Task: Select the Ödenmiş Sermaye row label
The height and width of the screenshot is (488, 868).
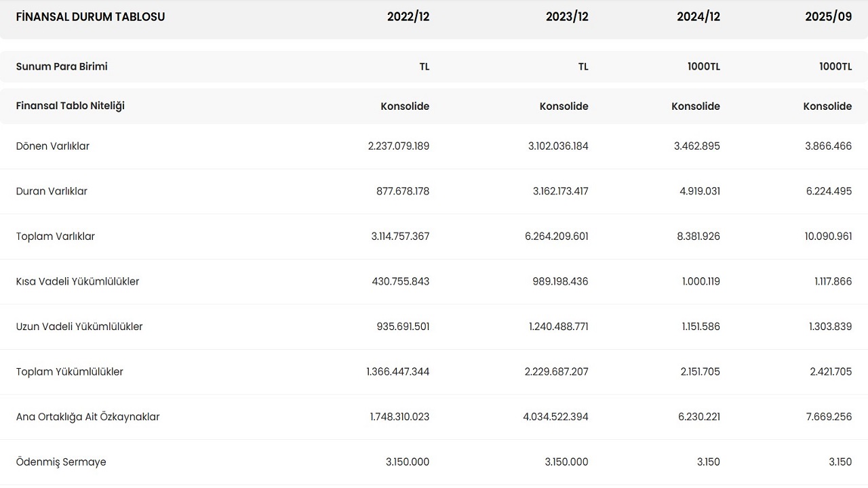Action: click(x=61, y=462)
